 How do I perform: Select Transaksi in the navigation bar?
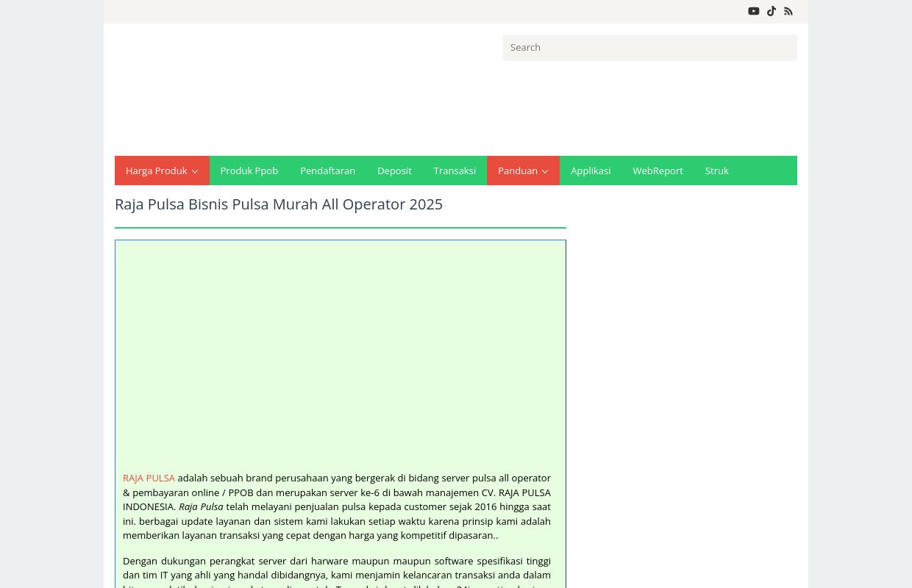455,171
